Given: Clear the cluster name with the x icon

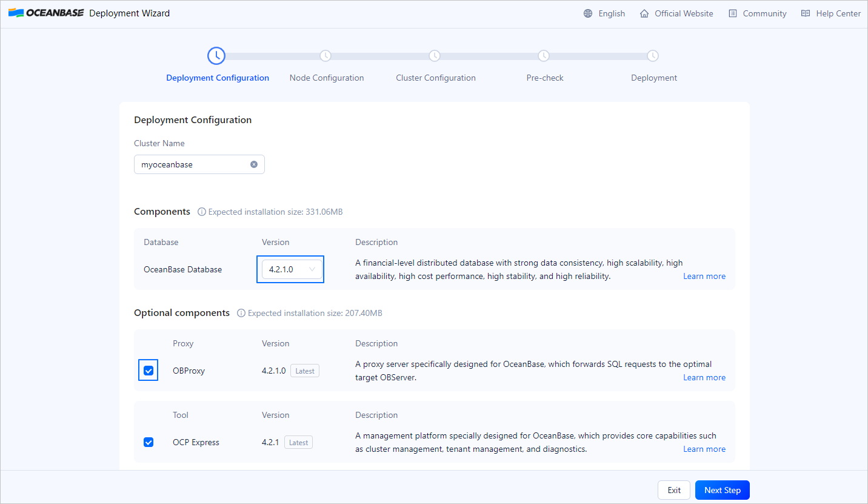Looking at the screenshot, I should click(254, 164).
